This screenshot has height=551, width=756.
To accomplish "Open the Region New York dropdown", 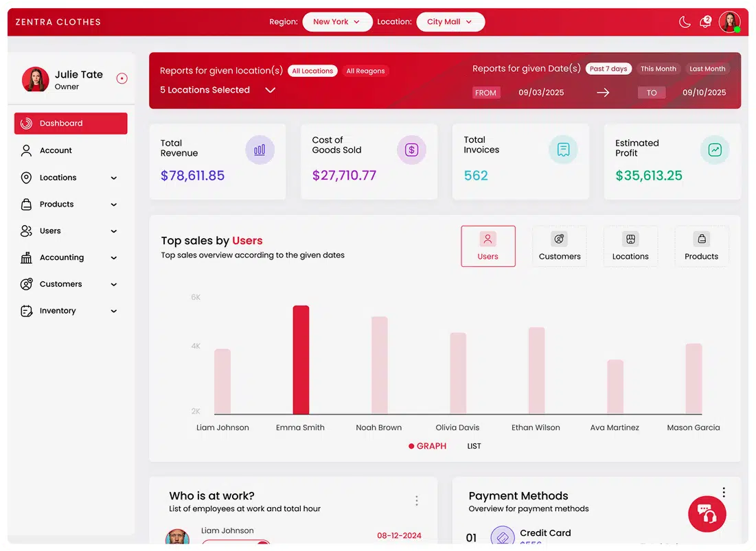I will click(337, 21).
